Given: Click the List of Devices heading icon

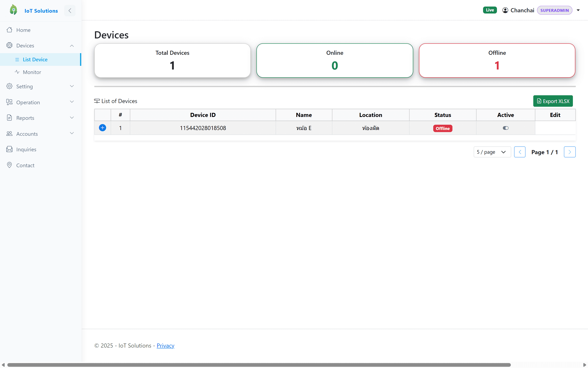Looking at the screenshot, I should (x=97, y=101).
